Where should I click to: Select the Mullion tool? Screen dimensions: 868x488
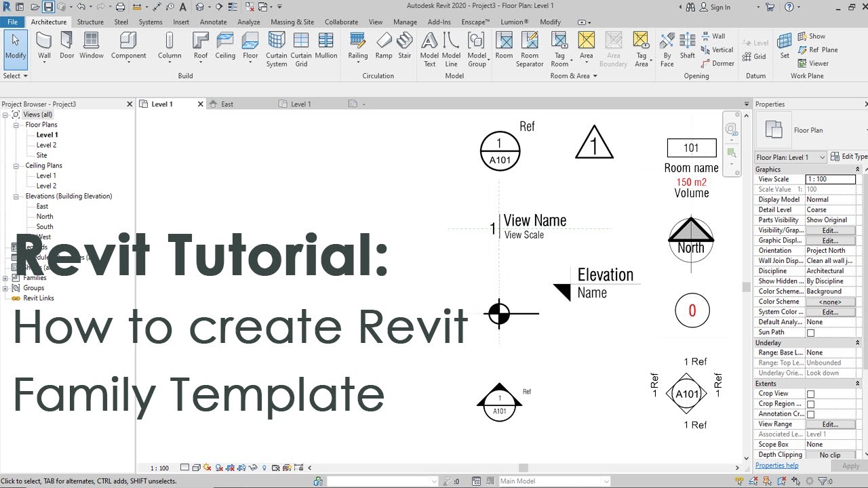click(x=325, y=47)
